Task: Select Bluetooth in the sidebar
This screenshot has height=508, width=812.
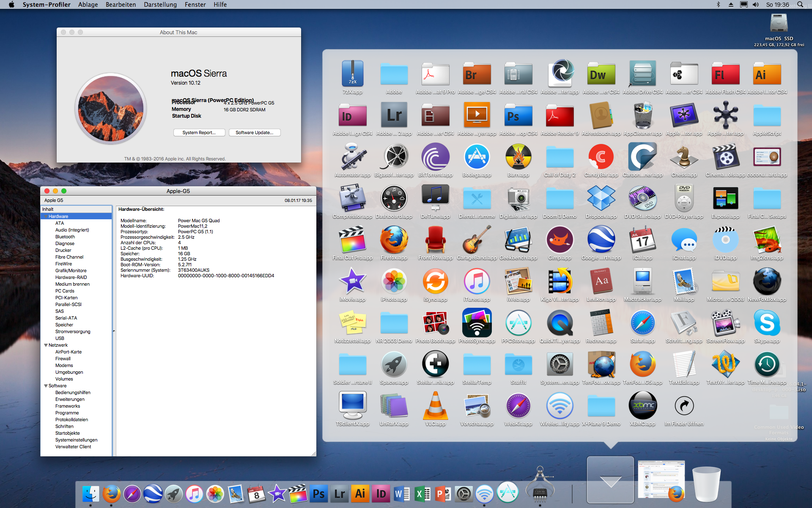Action: (x=65, y=237)
